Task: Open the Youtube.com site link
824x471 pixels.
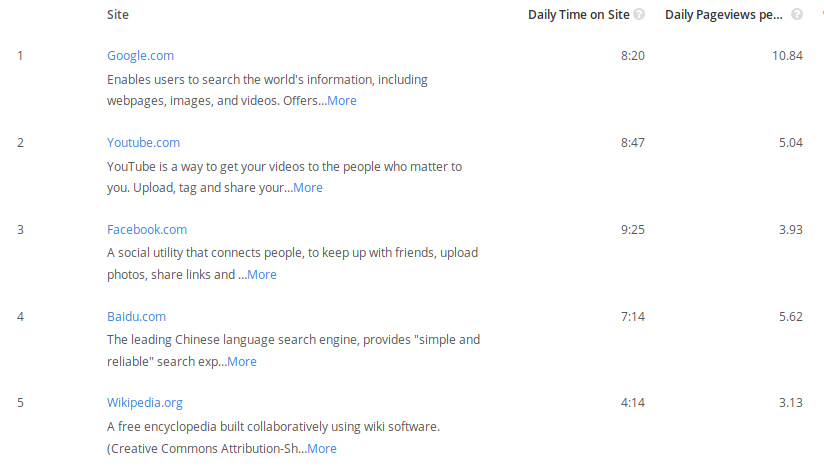Action: (143, 142)
